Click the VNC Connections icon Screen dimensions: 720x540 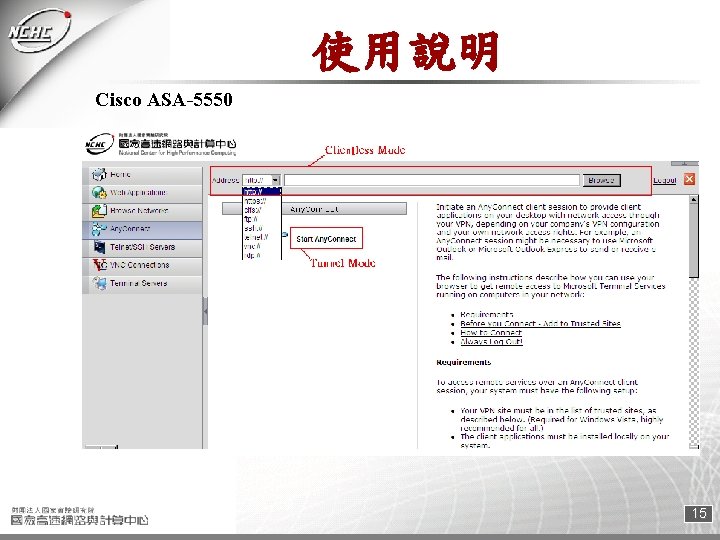point(99,265)
